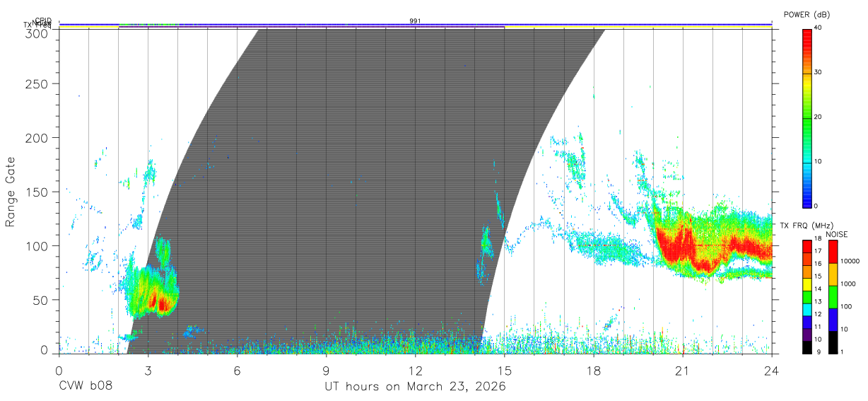
Task: Pick the orange segment of NOISE colorbar
Action: click(x=833, y=274)
